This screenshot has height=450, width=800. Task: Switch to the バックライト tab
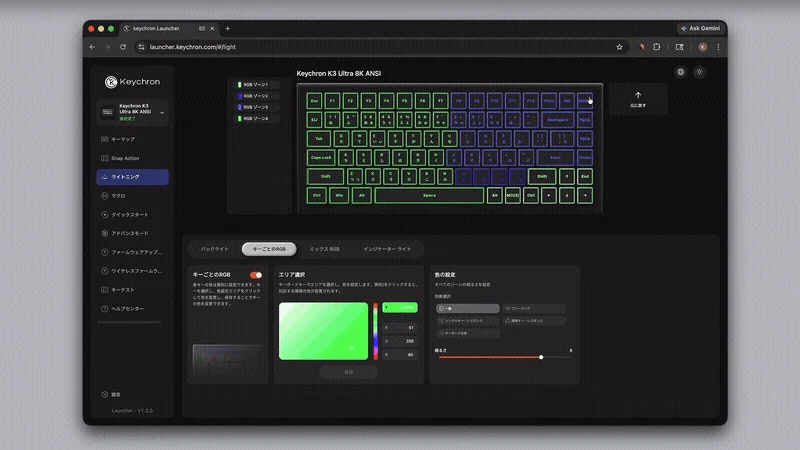(x=215, y=249)
